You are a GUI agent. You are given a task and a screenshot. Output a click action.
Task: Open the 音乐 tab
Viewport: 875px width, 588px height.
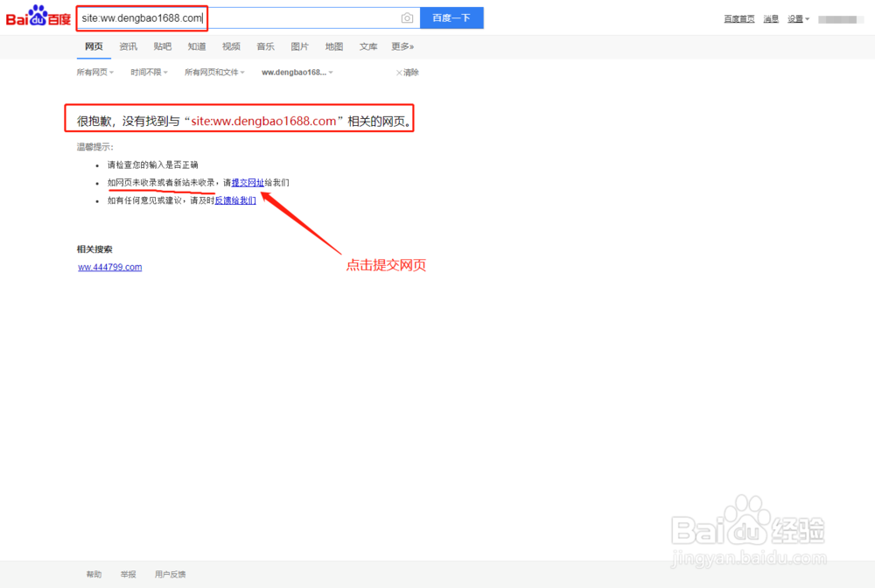pos(266,46)
